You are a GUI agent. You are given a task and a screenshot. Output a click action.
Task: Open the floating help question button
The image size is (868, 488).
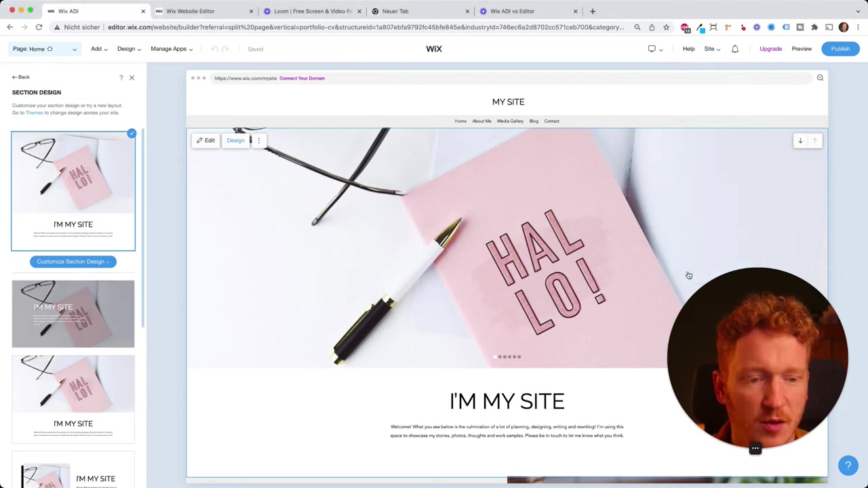click(848, 465)
